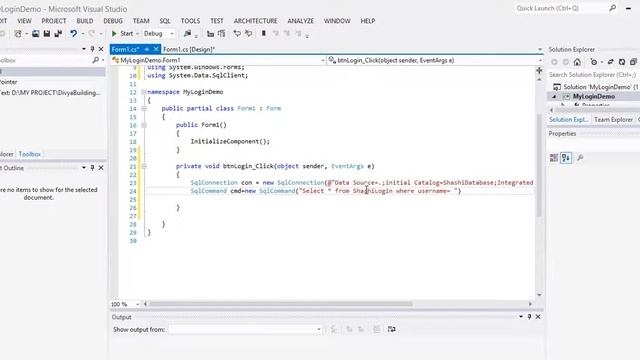Screen dimensions: 640x360
Task: Collapse the Form1() constructor block
Action: (144, 125)
